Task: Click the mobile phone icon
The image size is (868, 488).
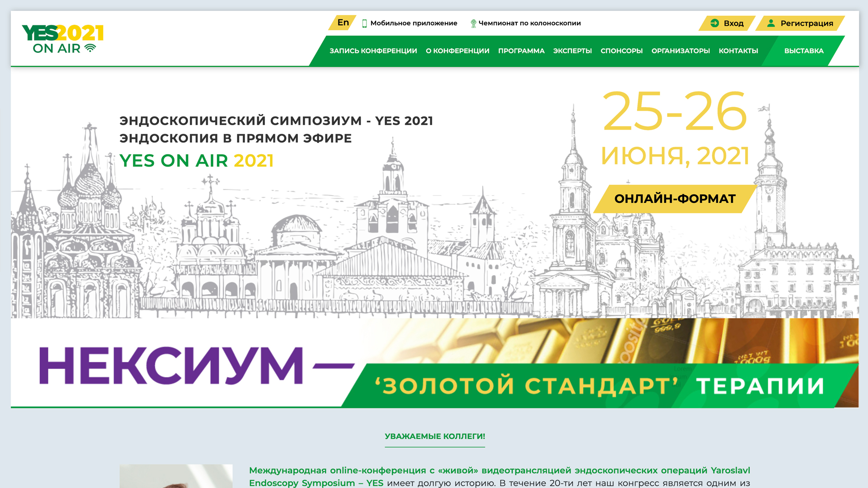Action: point(364,23)
